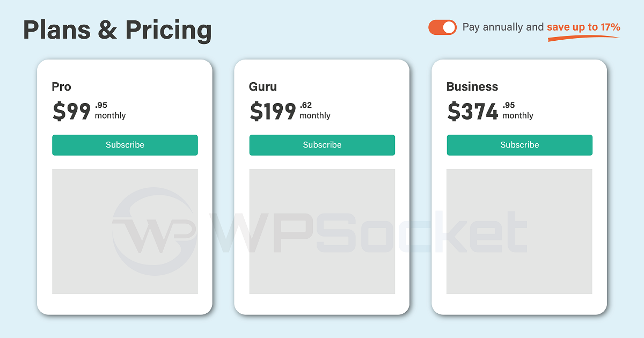Select the $374 price amount

pos(473,112)
